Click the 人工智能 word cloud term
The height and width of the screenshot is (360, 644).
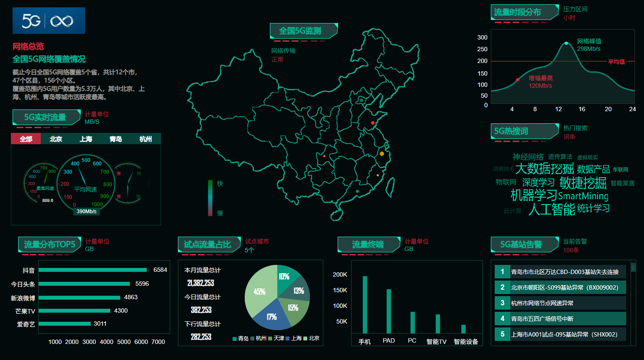551,209
